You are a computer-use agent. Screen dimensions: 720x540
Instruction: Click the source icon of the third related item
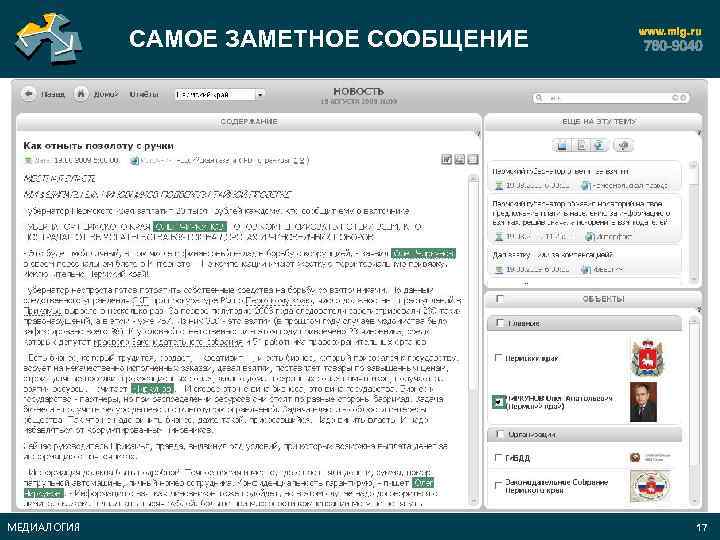585,269
